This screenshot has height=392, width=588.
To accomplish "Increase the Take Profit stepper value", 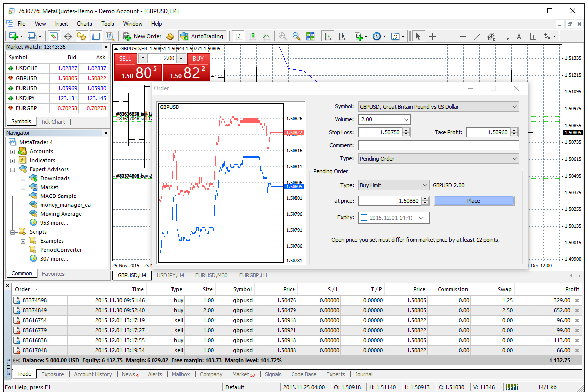I will point(514,130).
